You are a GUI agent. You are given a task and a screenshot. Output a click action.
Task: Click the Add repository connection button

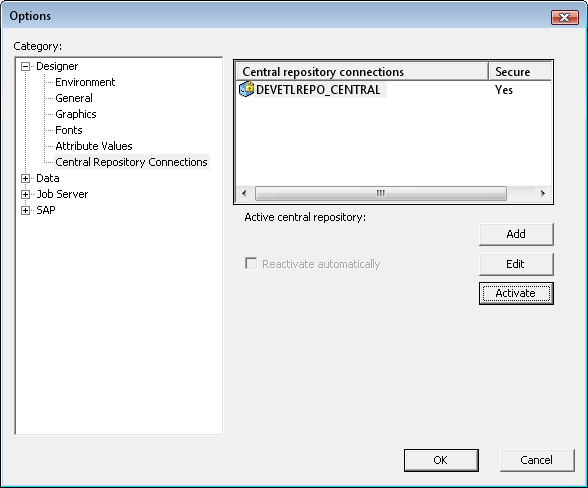click(516, 234)
